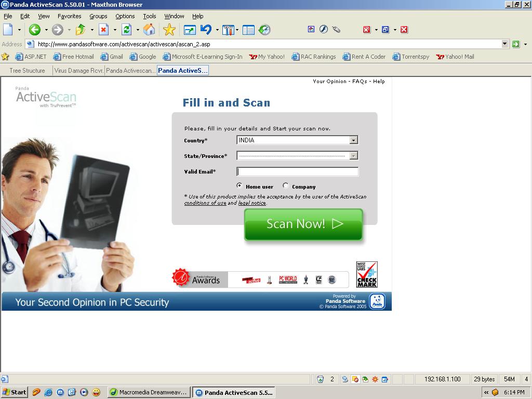Image resolution: width=532 pixels, height=399 pixels.
Task: Click the small blue image plugin icon
Action: tap(311, 29)
